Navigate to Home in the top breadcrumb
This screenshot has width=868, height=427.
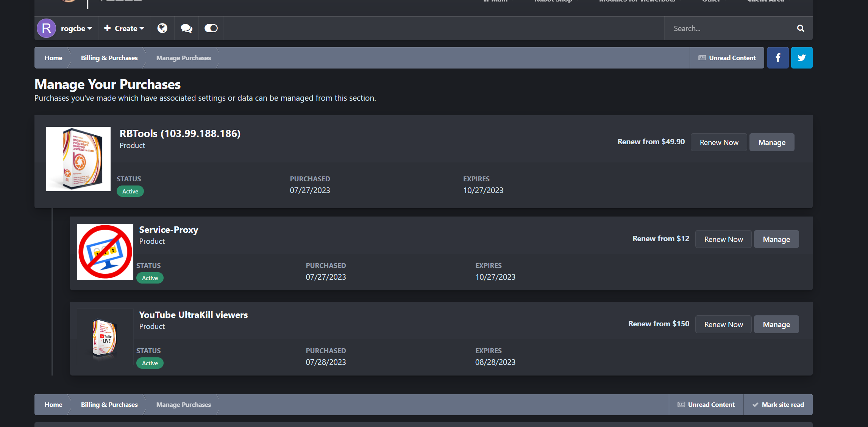[x=53, y=58]
